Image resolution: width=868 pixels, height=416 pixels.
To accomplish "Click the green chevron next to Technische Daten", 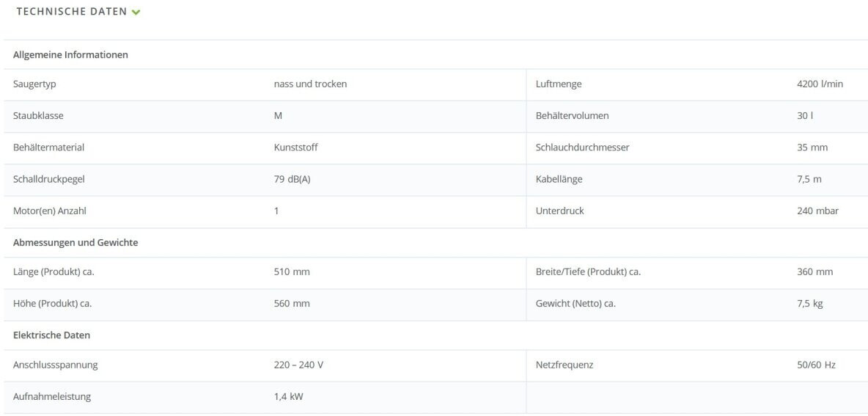I will click(136, 12).
